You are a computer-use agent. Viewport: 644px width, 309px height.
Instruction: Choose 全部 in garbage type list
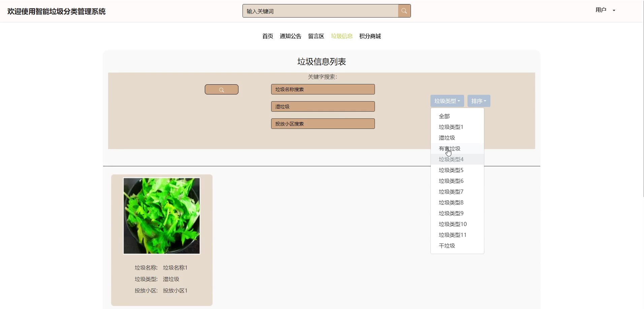[x=457, y=116]
